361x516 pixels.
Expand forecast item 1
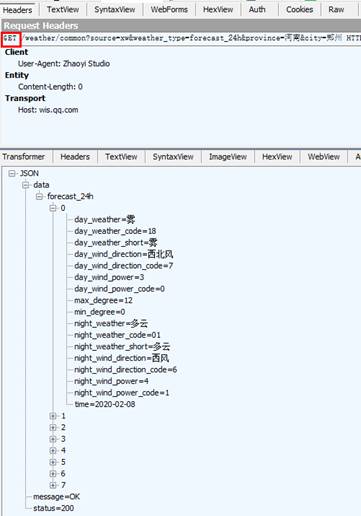pos(53,416)
